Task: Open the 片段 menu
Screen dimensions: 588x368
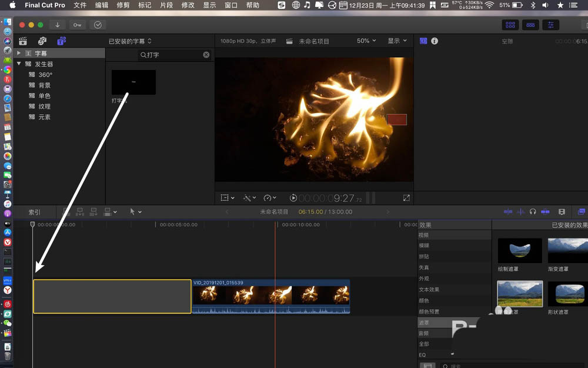Action: (x=166, y=5)
